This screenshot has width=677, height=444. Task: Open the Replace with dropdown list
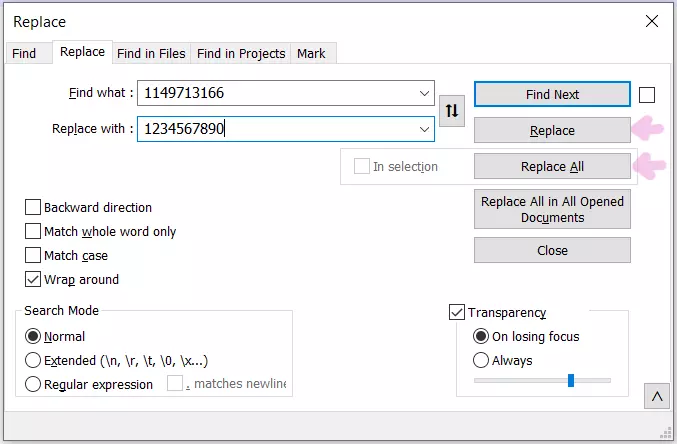click(424, 129)
